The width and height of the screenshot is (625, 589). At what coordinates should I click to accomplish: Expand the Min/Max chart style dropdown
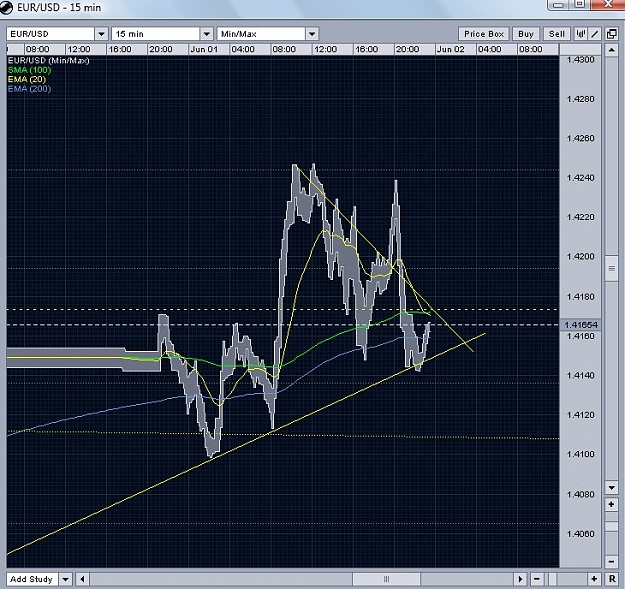click(x=312, y=34)
